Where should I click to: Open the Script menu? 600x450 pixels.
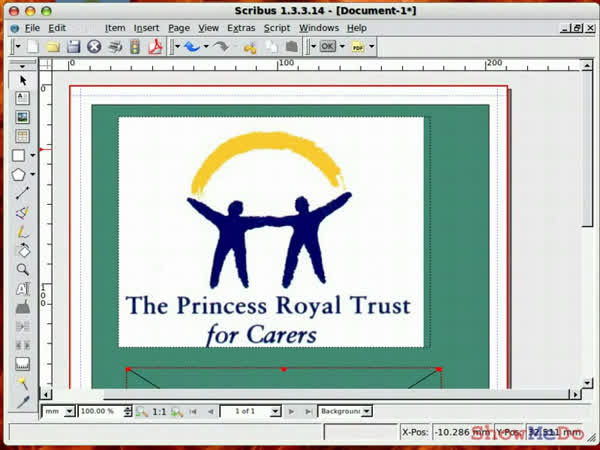coord(277,28)
